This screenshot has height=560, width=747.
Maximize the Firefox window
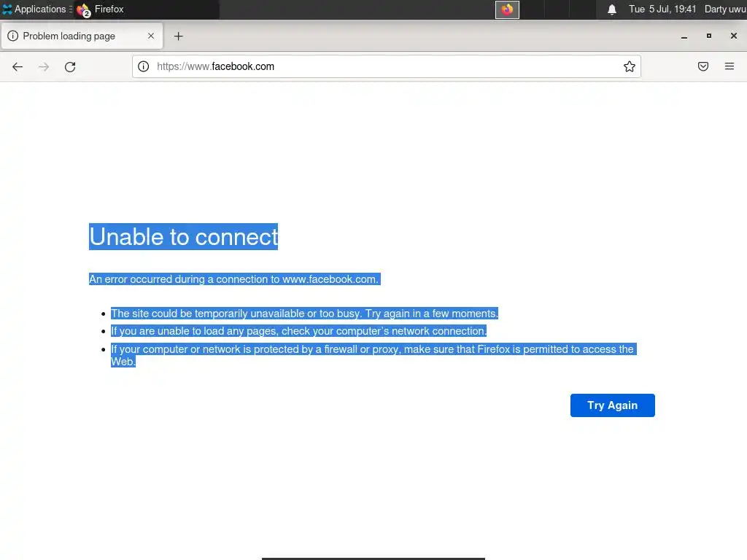point(709,36)
